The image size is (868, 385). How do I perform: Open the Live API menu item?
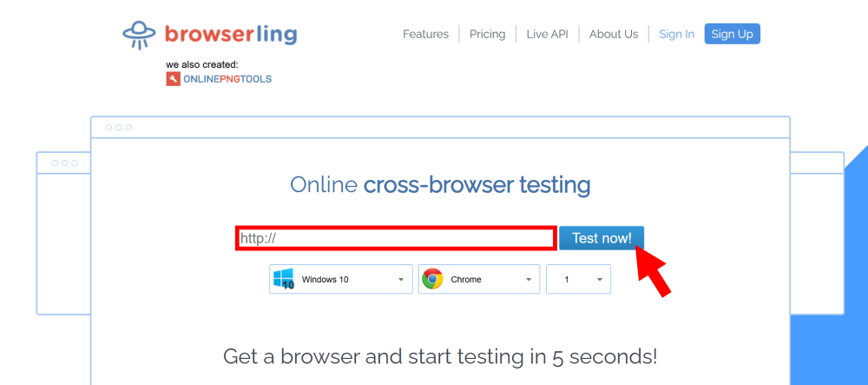point(547,34)
